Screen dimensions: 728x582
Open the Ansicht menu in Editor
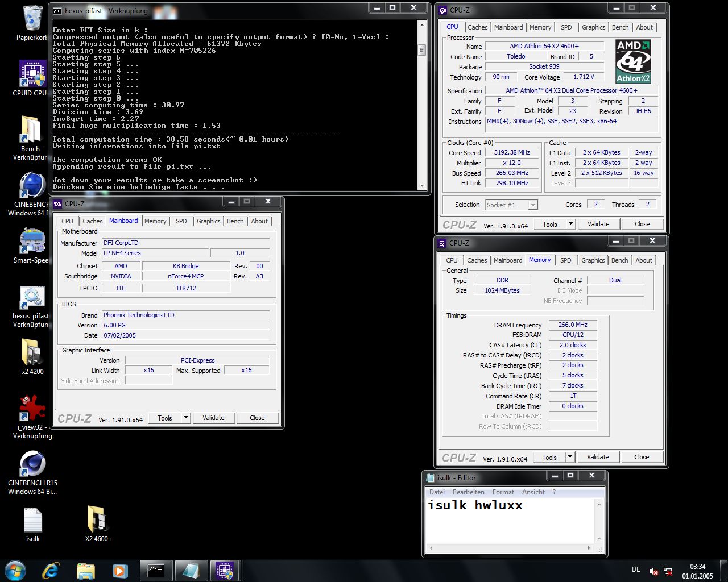(x=533, y=492)
